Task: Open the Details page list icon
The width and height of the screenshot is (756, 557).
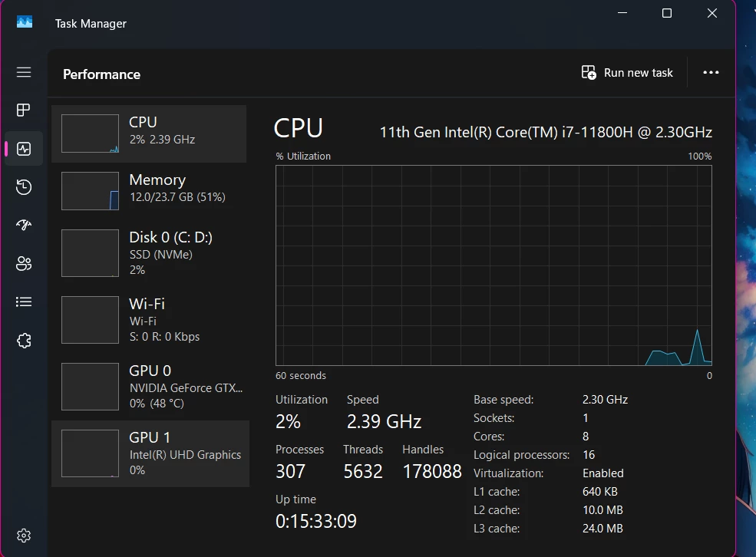Action: click(24, 302)
